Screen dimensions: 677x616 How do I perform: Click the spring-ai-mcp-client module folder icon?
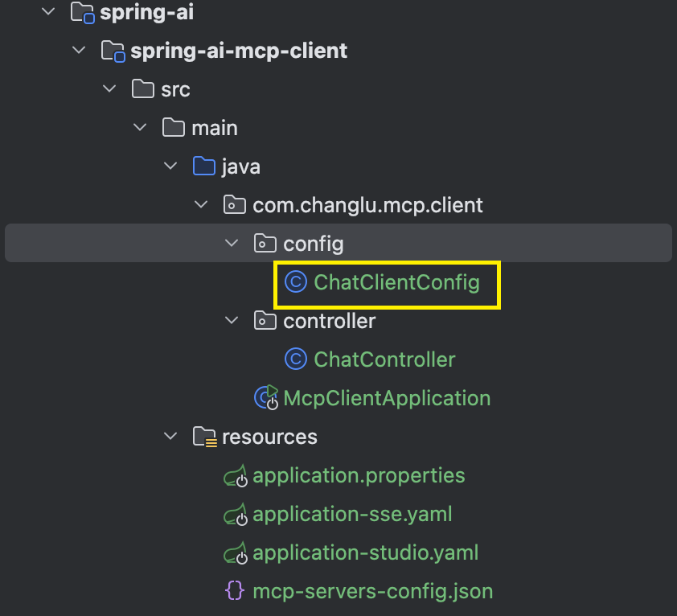(113, 51)
